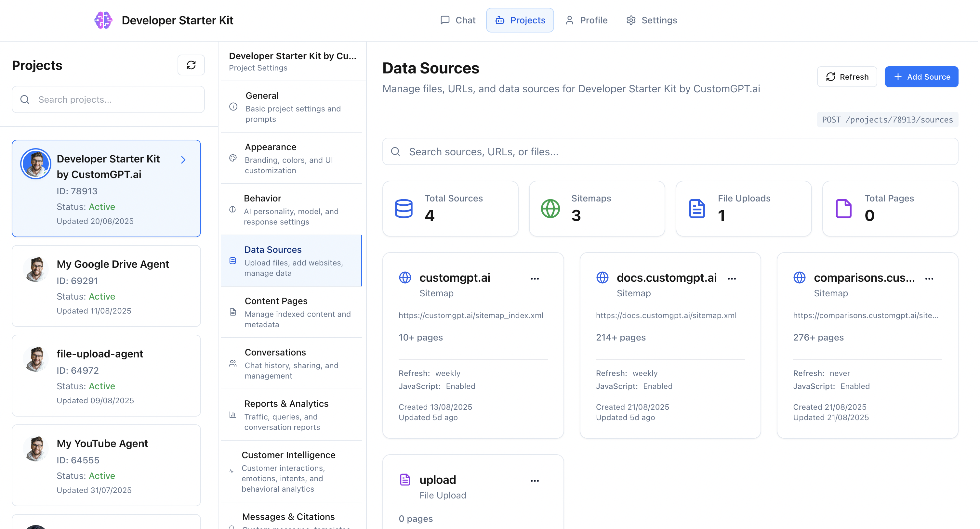Open options menu for docs.customgpt.ai source
This screenshot has height=529, width=980.
pos(732,279)
